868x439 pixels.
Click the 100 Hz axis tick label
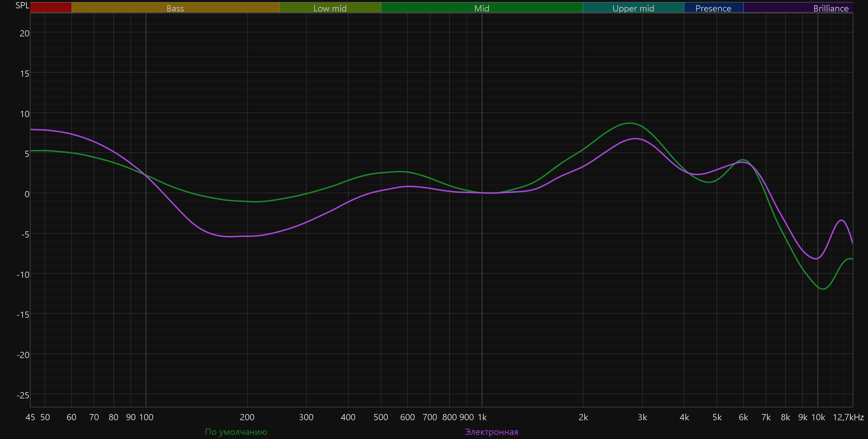(x=146, y=417)
